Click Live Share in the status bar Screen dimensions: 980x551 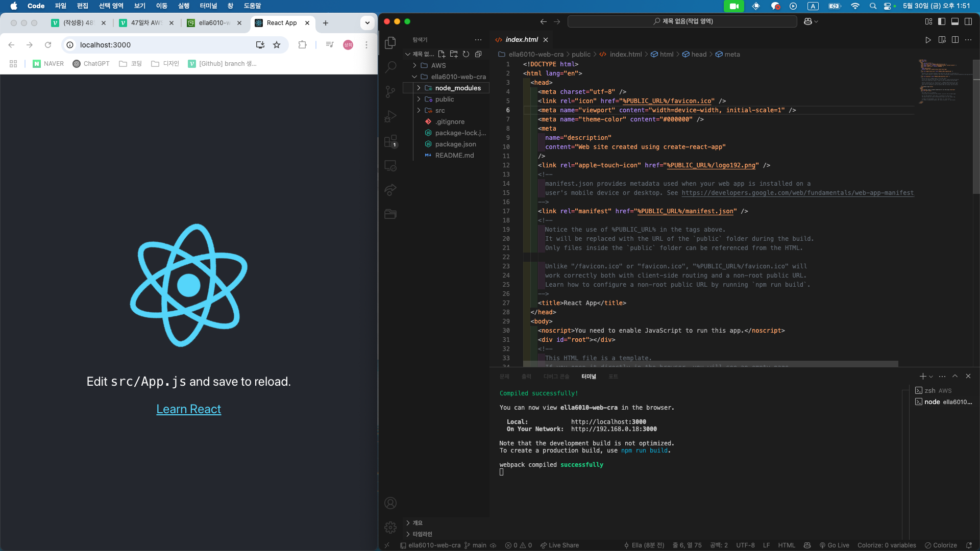(559, 545)
